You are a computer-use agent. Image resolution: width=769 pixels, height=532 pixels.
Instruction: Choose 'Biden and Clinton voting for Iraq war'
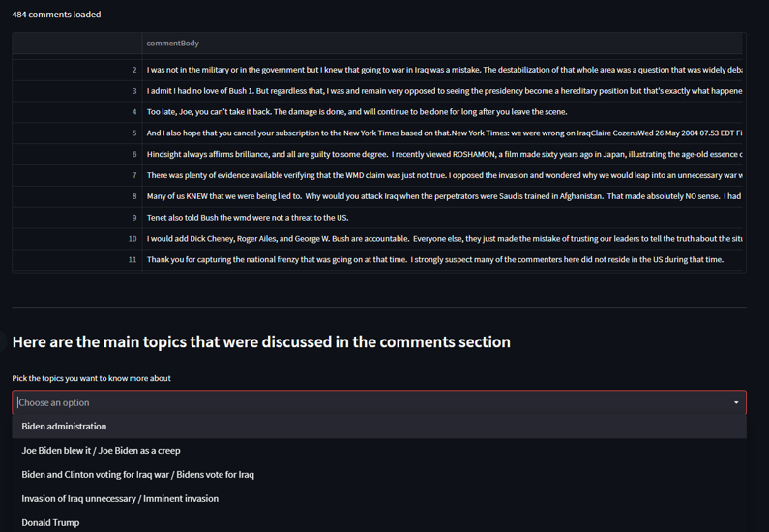pos(137,475)
